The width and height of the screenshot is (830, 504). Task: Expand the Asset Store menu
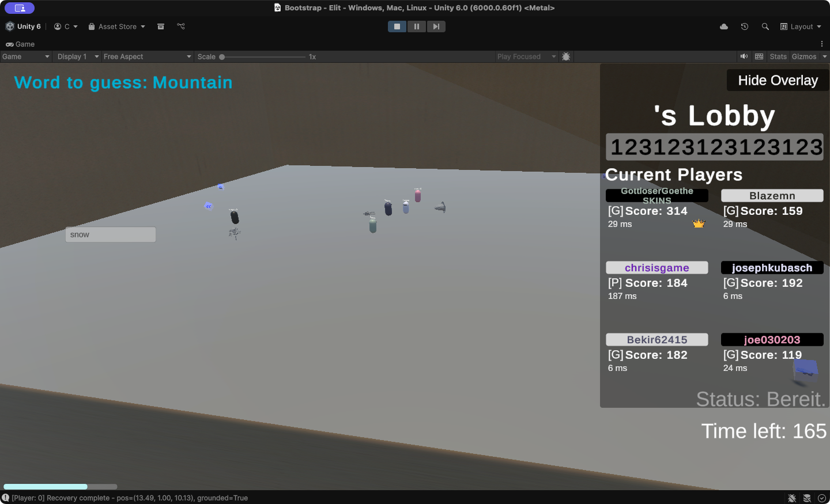(x=117, y=26)
